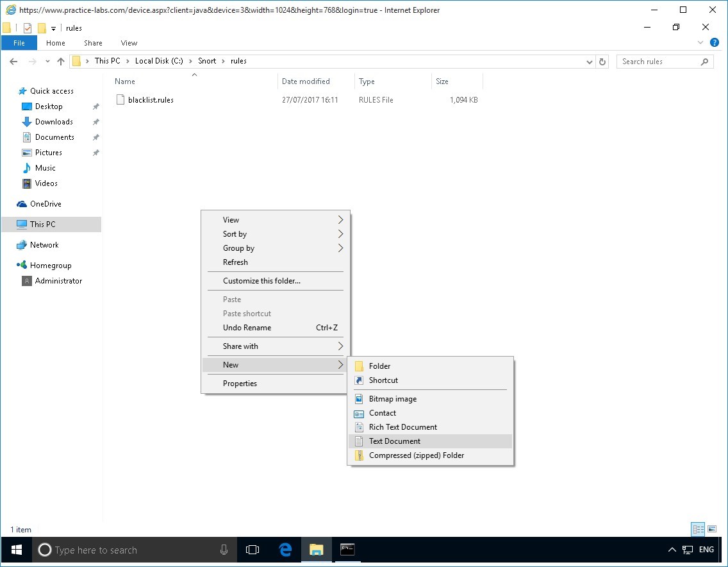
Task: Switch to large icons view in the status bar
Action: 711,529
